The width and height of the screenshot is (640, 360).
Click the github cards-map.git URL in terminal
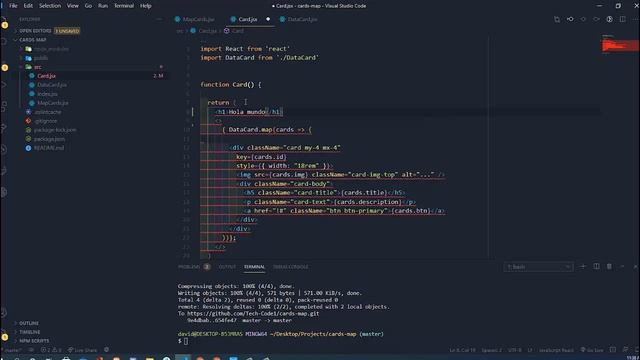(x=253, y=313)
